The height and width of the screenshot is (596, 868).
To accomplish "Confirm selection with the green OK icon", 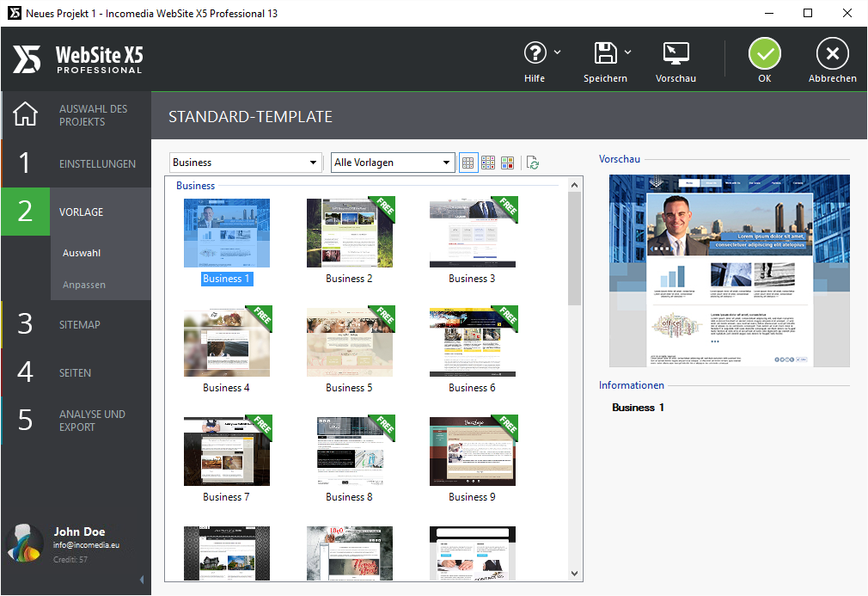I will click(x=764, y=54).
